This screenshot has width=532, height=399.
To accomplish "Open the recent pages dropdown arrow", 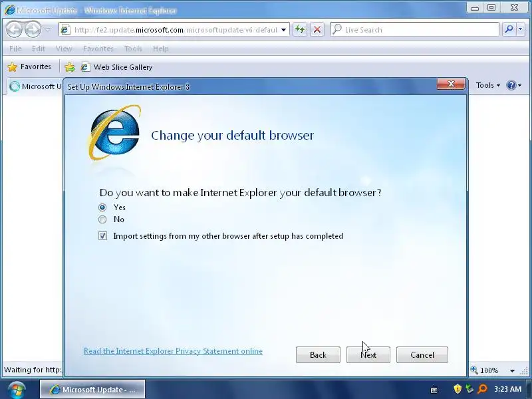I will click(x=48, y=30).
